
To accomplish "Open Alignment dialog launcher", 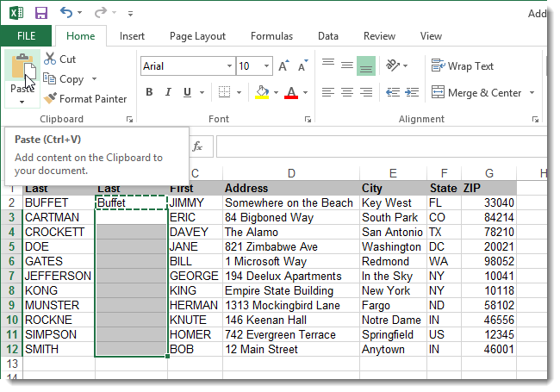I will (x=535, y=120).
